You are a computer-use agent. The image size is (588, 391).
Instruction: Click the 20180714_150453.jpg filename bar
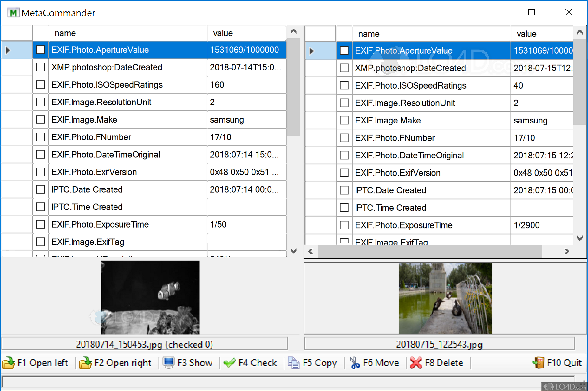coord(144,344)
